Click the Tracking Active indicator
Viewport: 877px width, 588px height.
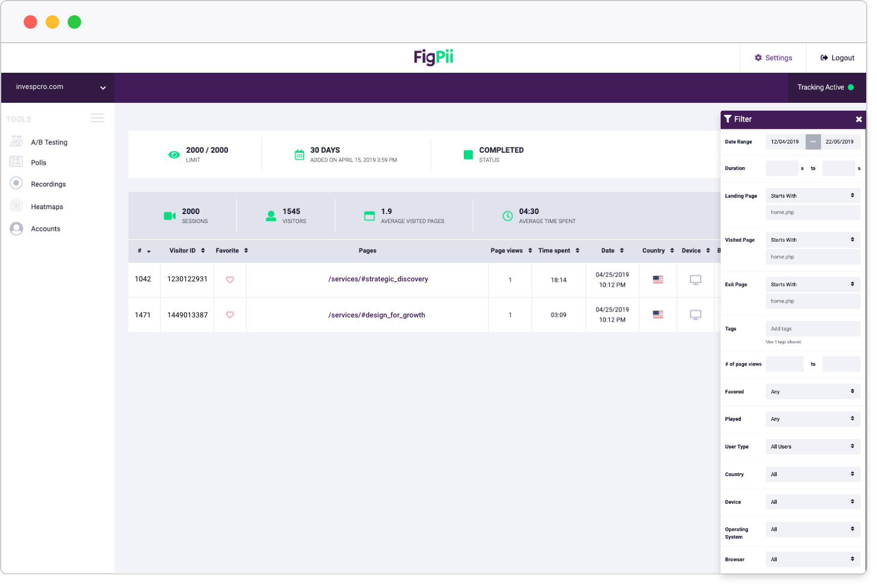coord(826,87)
